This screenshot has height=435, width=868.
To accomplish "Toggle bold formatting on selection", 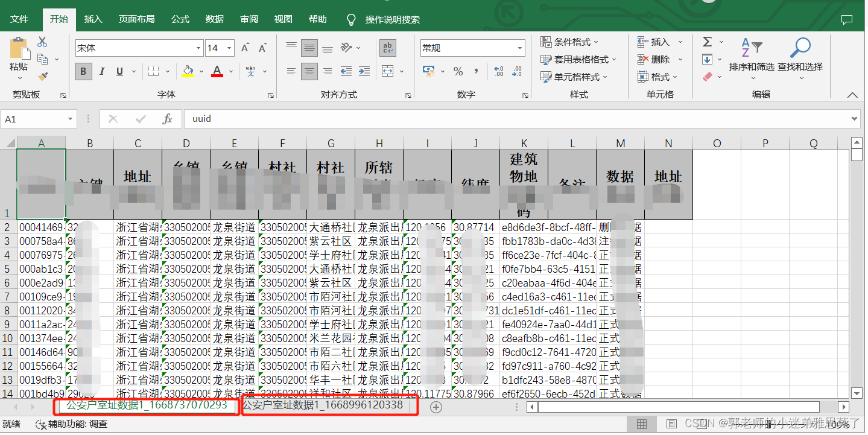I will 83,71.
